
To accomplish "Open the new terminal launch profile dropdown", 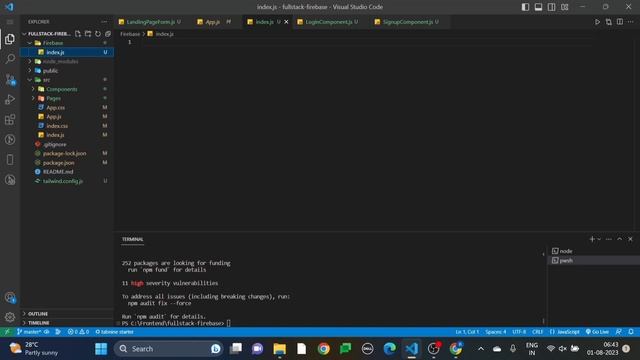I will coord(599,239).
